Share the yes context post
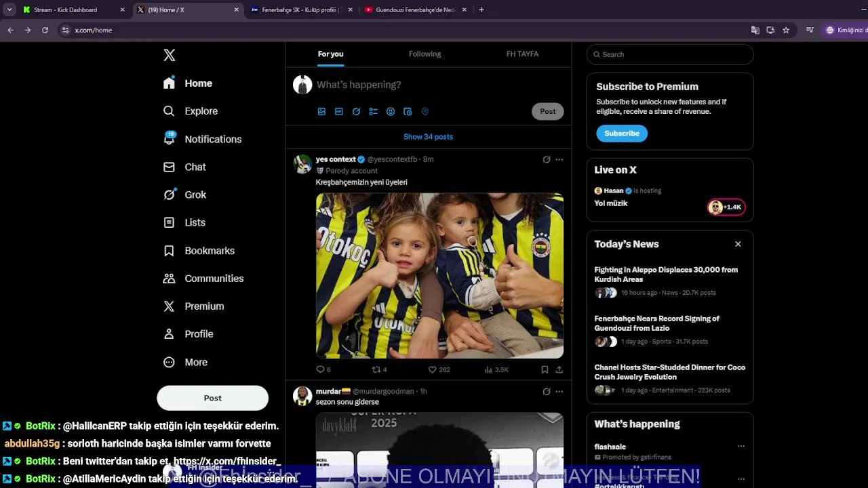 tap(559, 369)
